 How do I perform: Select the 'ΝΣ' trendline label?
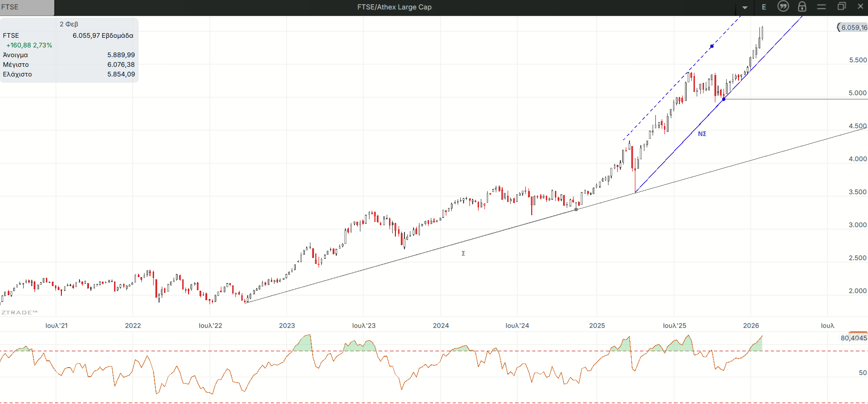[x=702, y=134]
